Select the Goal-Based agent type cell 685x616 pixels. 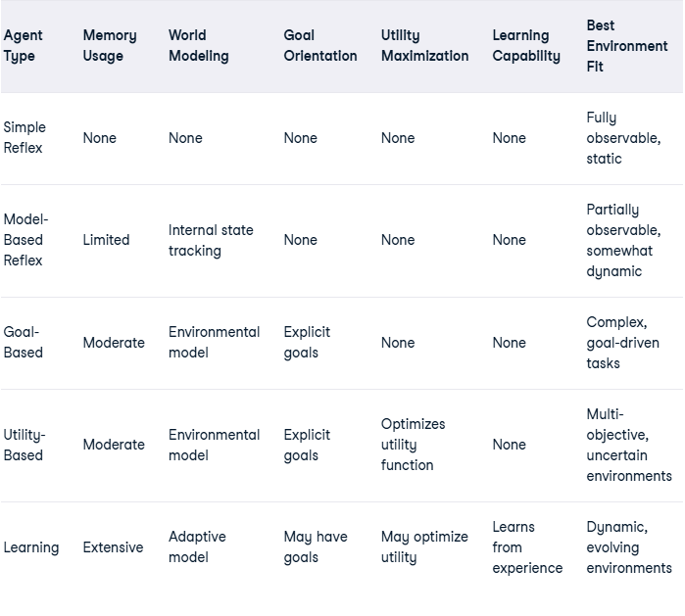point(24,342)
